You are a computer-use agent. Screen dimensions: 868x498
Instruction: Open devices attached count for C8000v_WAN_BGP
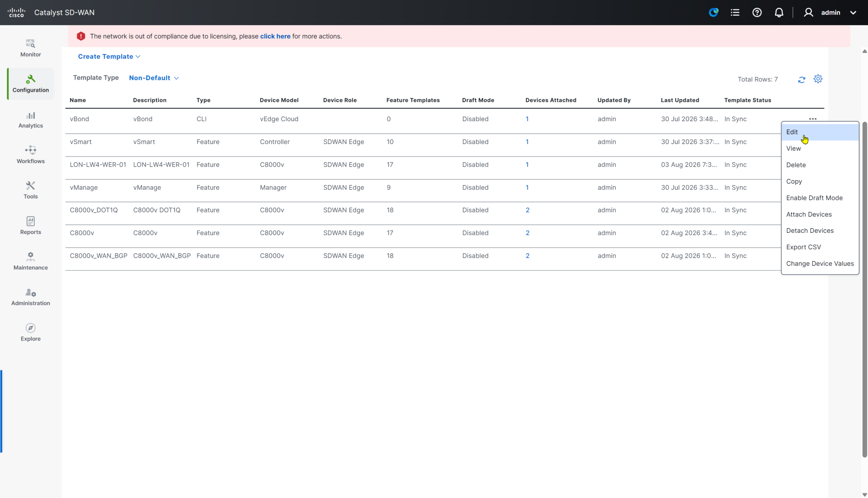pyautogui.click(x=528, y=256)
